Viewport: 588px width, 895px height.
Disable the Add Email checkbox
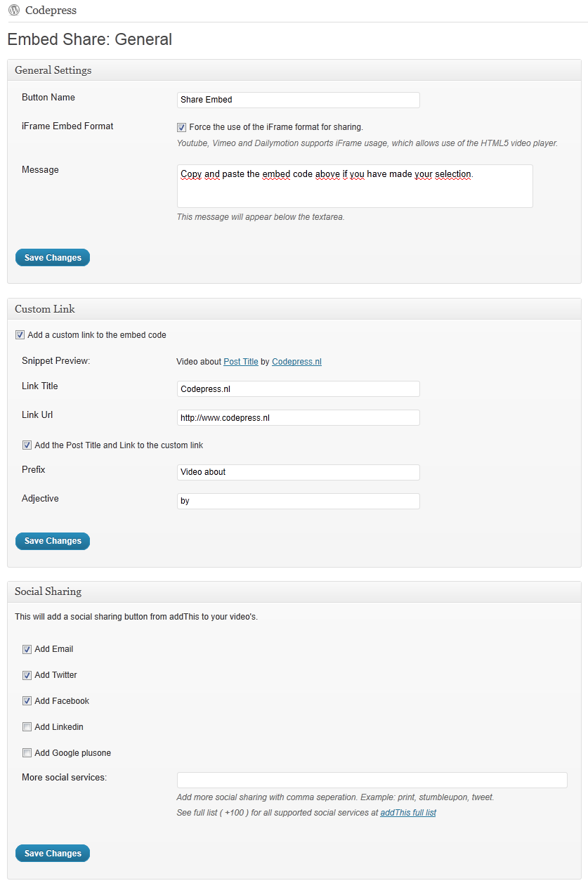[x=27, y=649]
